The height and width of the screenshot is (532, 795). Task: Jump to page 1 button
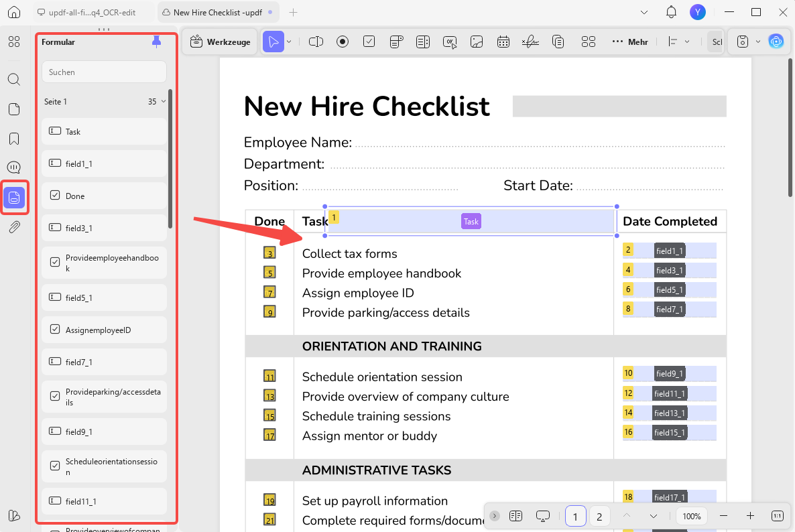point(575,517)
